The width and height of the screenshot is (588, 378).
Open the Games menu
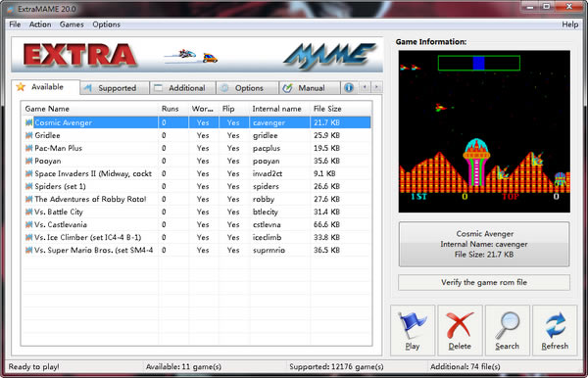tap(72, 24)
